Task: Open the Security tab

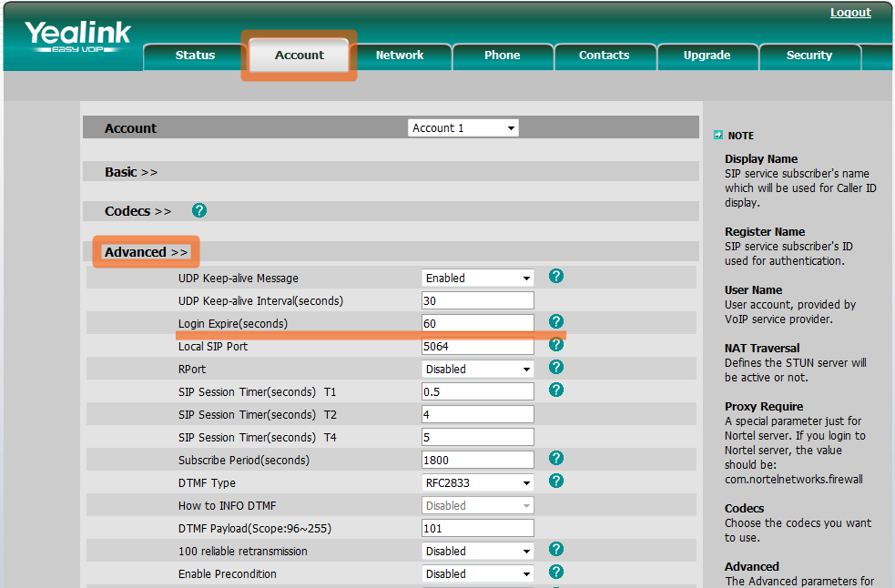Action: tap(809, 56)
